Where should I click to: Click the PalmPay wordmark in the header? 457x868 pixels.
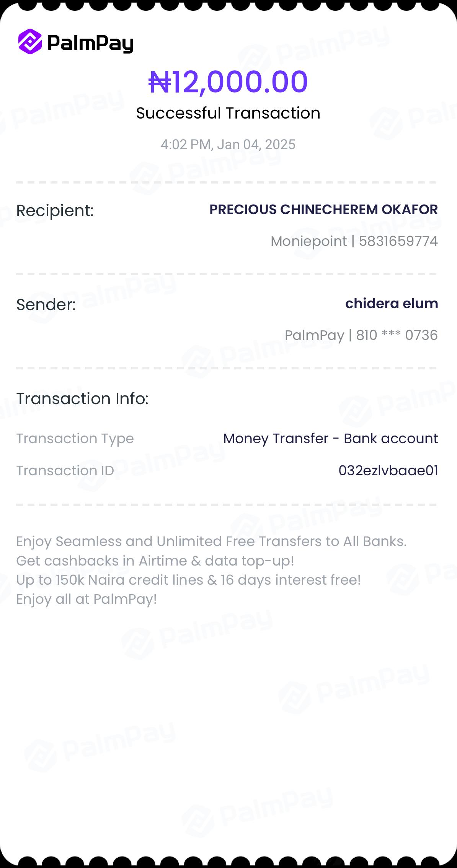pyautogui.click(x=90, y=43)
